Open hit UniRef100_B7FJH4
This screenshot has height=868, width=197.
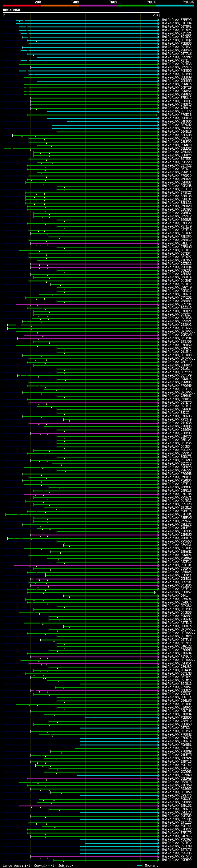(x=177, y=23)
